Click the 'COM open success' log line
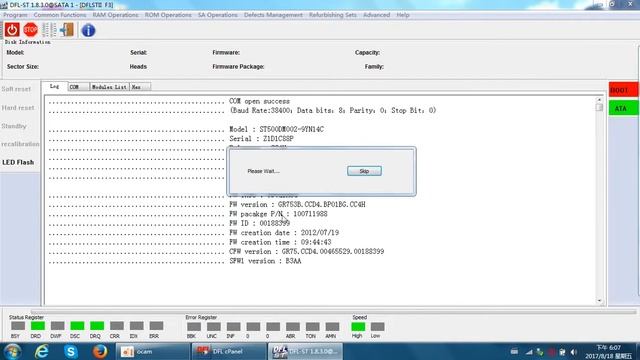Viewport: 640px width, 360px height. tap(260, 101)
